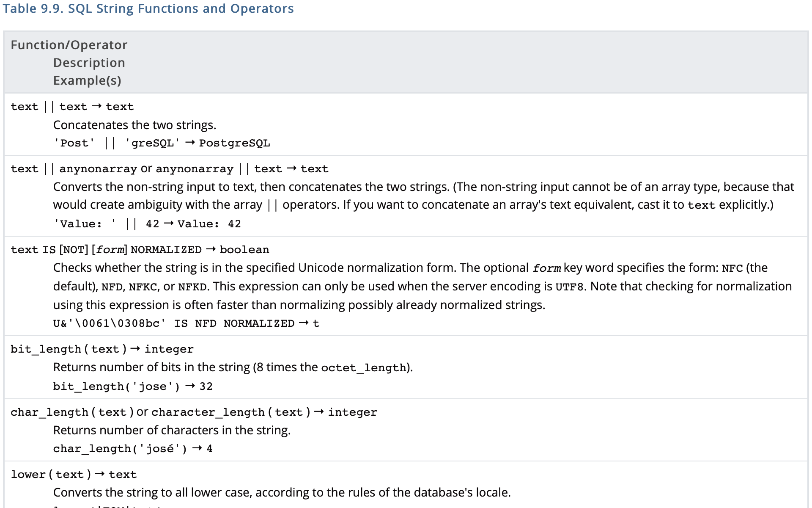Click the bit_length ( text ) signature
The height and width of the screenshot is (508, 812).
(69, 349)
